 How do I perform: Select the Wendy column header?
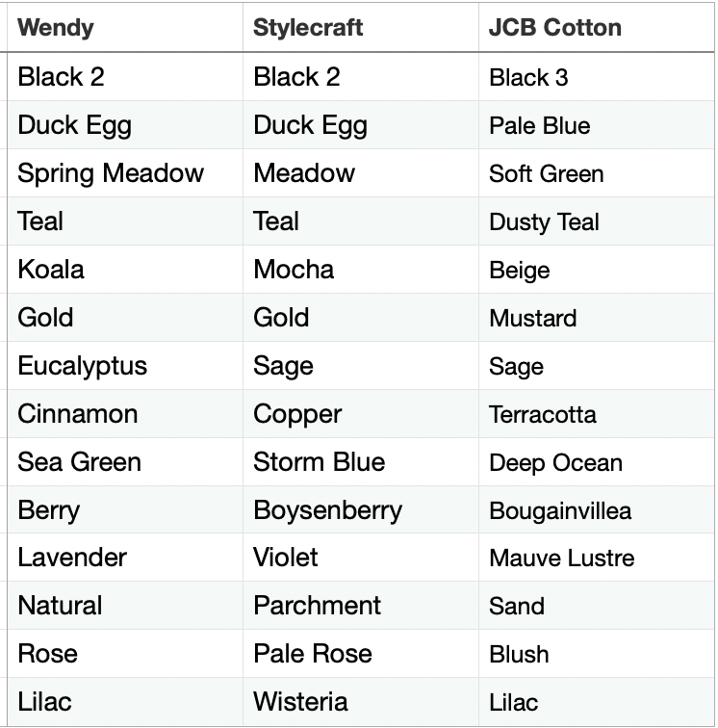[x=125, y=27]
